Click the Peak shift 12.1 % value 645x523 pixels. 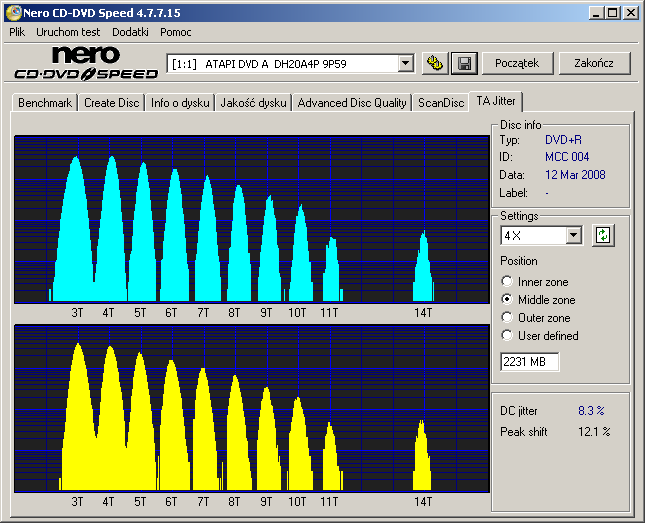[594, 432]
